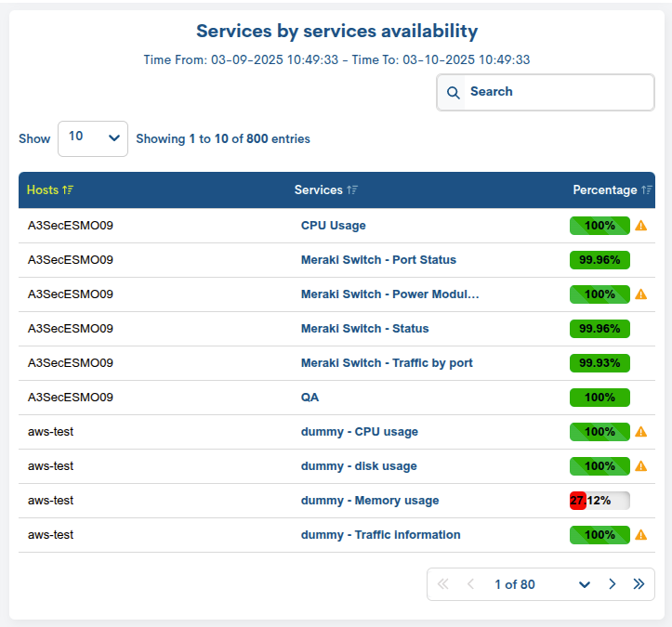672x627 pixels.
Task: Click warning icon on dummy - disk usage row
Action: coord(640,466)
